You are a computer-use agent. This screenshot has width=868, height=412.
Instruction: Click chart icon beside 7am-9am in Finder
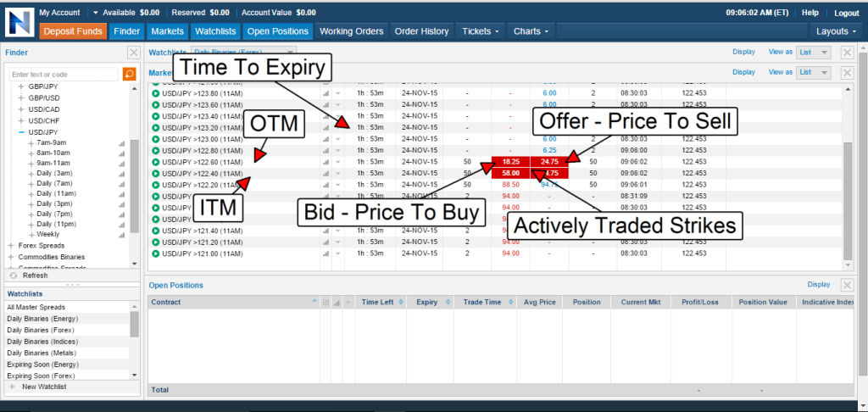pyautogui.click(x=122, y=143)
